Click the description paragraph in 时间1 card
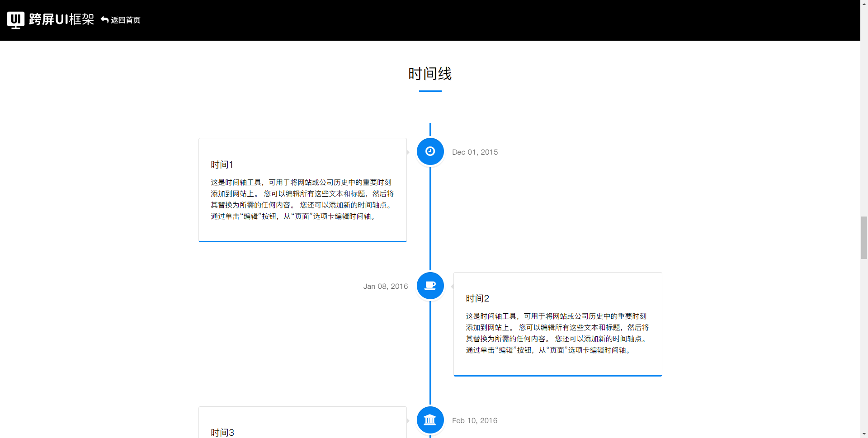The image size is (868, 438). point(302,199)
